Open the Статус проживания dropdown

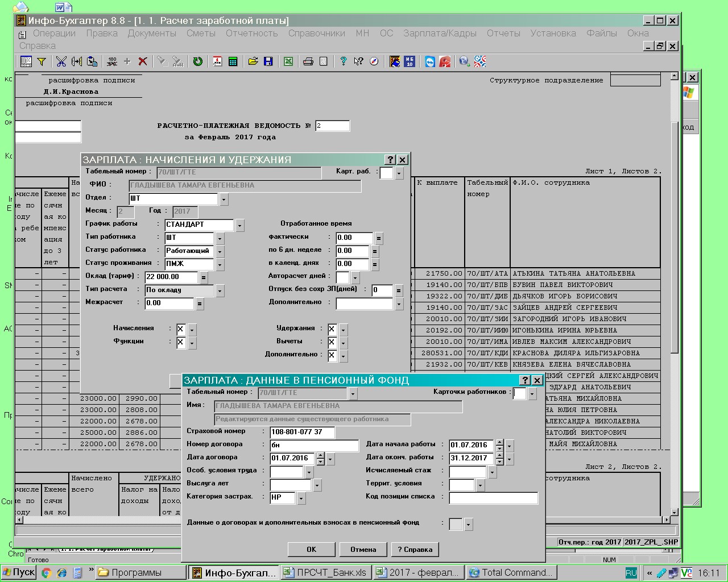pyautogui.click(x=220, y=265)
